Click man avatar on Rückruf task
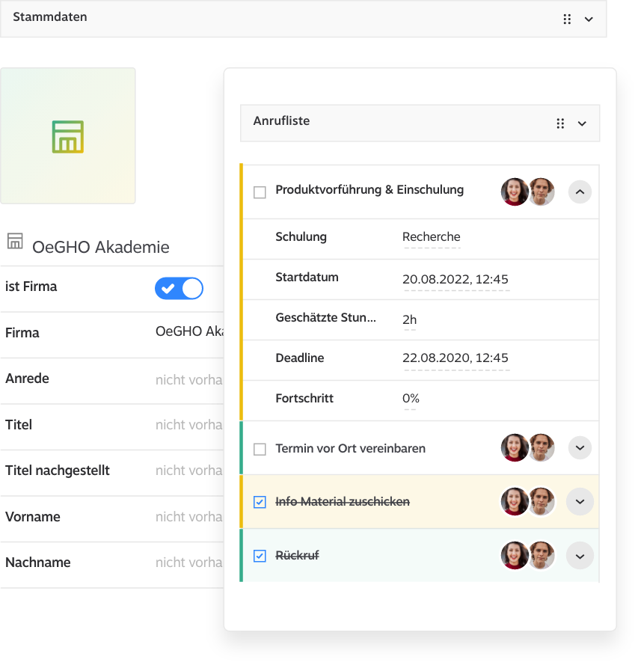Screen dimensions: 644x671 pos(542,556)
